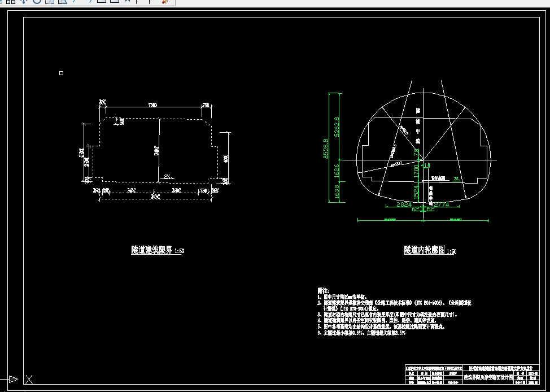Click the square grid icon beside the list icon
Image resolution: width=550 pixels, height=392 pixels.
click(x=8, y=3)
